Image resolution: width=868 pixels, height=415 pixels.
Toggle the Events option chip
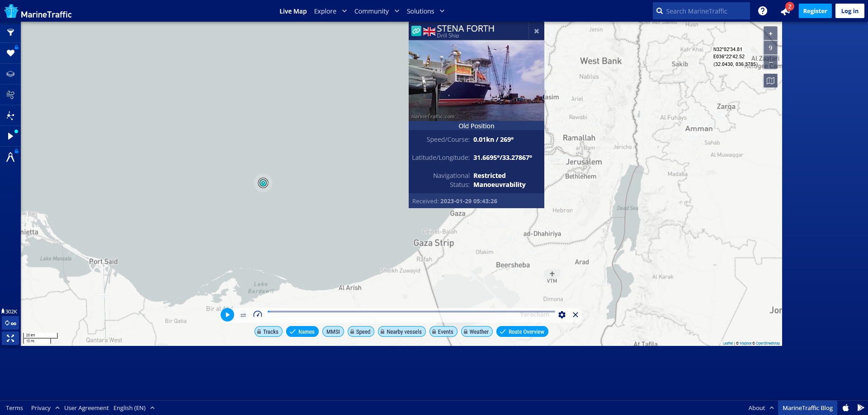tap(443, 331)
